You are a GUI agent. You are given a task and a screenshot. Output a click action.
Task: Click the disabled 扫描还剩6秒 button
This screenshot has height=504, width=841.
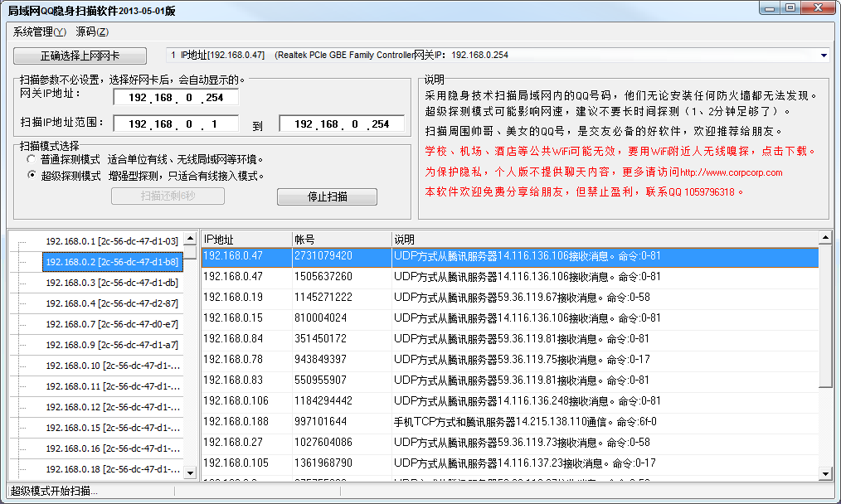click(x=168, y=196)
